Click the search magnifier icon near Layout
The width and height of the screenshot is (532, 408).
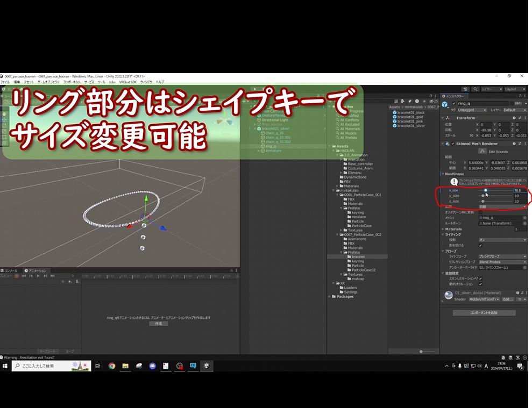[475, 89]
